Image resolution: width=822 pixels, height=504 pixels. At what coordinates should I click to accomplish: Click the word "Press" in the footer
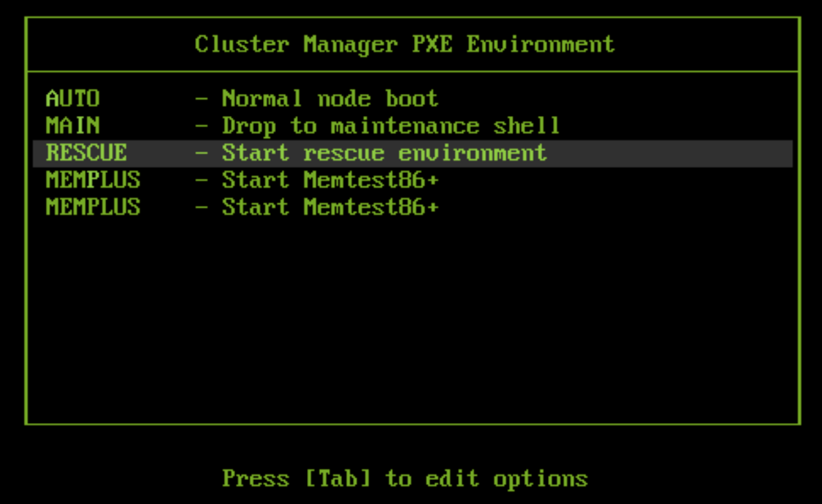(255, 479)
